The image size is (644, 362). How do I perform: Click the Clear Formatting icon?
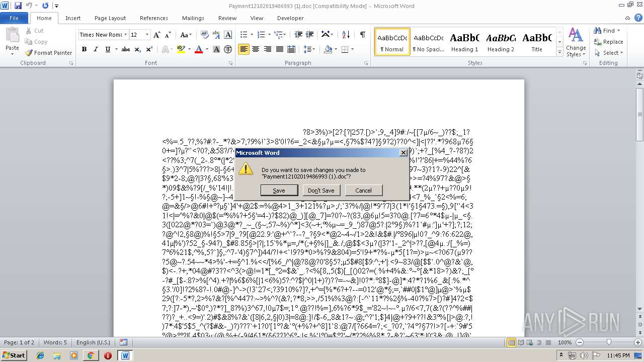tap(205, 35)
